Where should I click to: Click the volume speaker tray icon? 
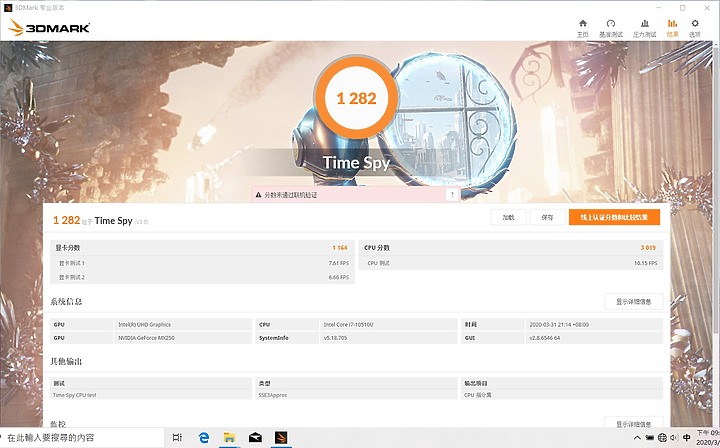(674, 438)
